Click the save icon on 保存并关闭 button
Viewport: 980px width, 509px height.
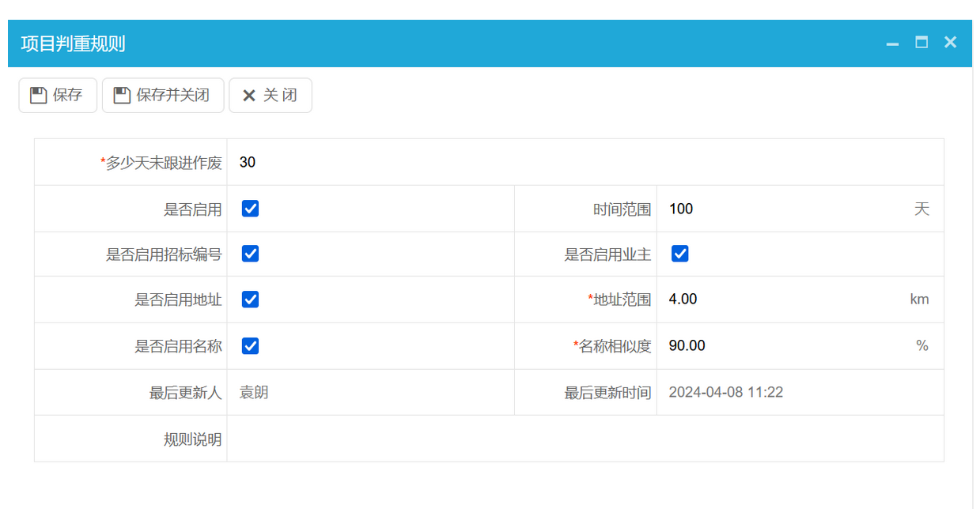coord(119,95)
